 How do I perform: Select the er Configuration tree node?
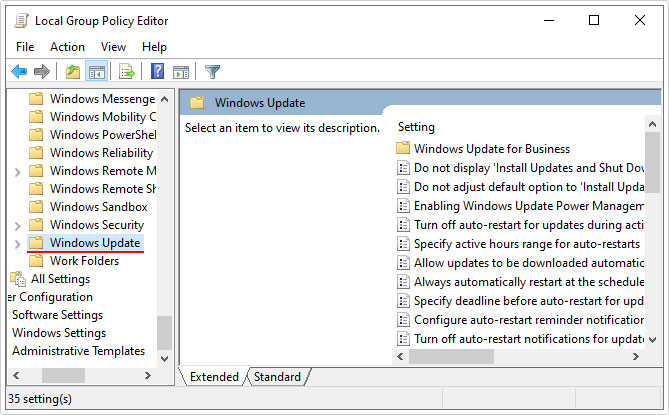(50, 297)
